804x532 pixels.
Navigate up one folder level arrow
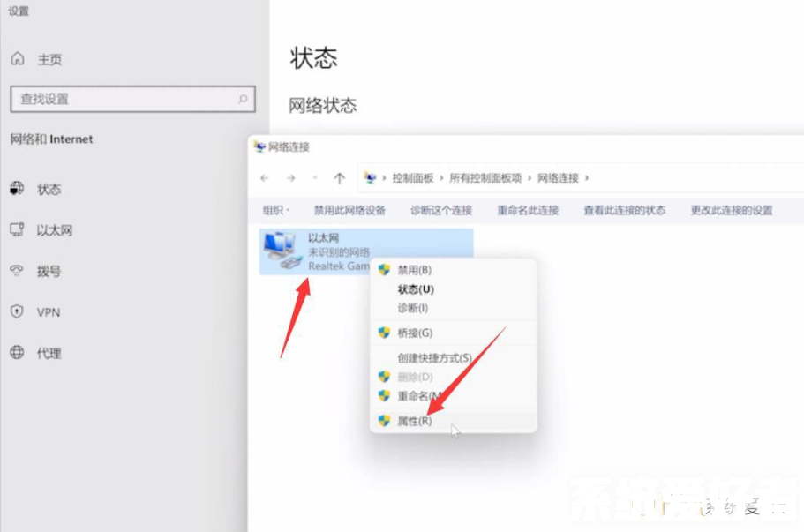tap(339, 178)
